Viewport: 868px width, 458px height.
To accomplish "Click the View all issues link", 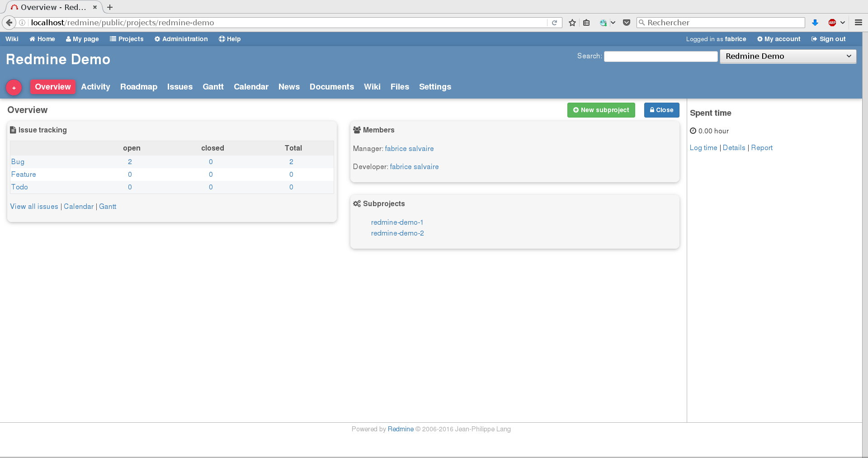I will pyautogui.click(x=33, y=206).
